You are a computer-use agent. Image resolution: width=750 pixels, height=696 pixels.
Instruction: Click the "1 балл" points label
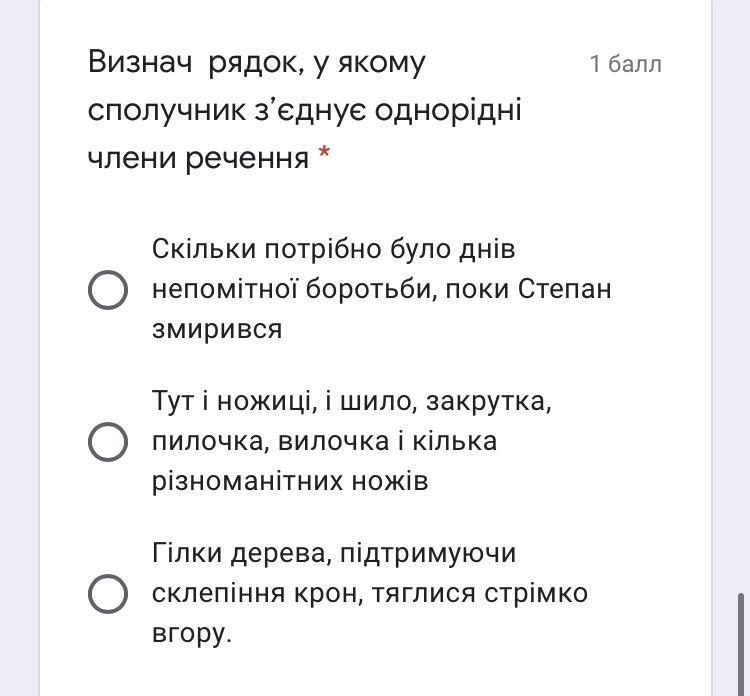(x=625, y=64)
